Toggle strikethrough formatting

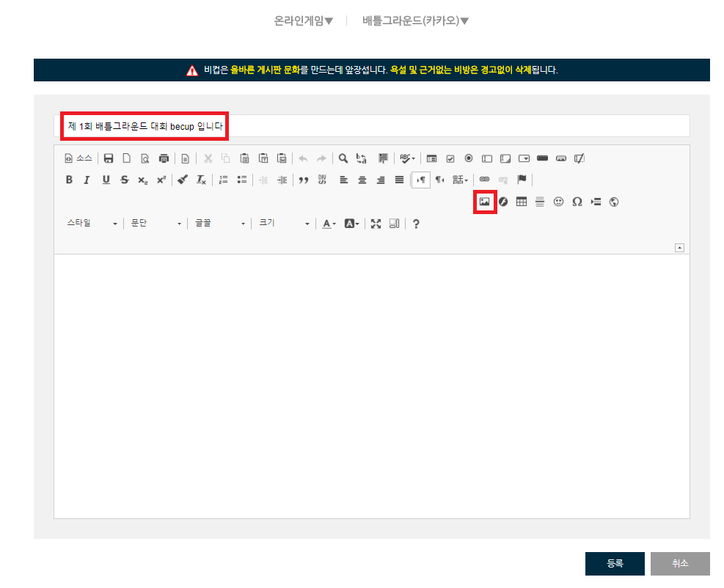click(124, 180)
